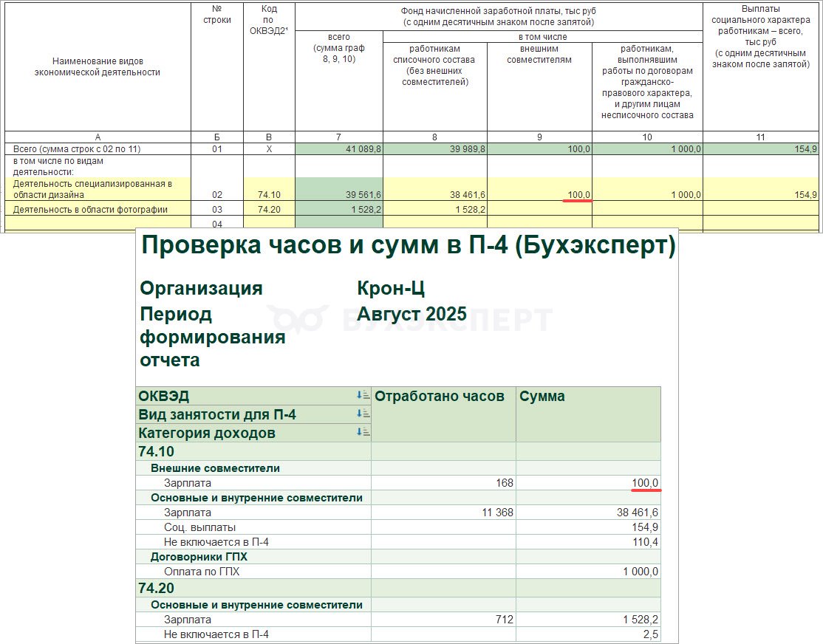Click the sort icon next to Категория доходов

click(363, 432)
